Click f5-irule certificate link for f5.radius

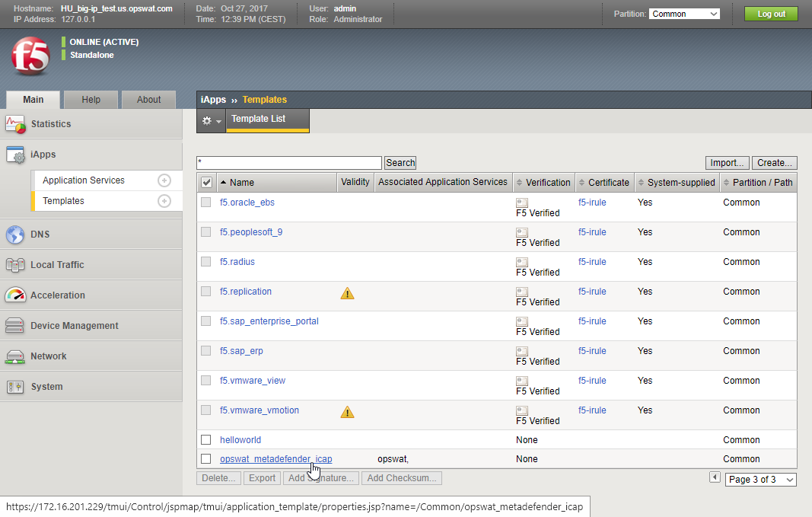592,262
